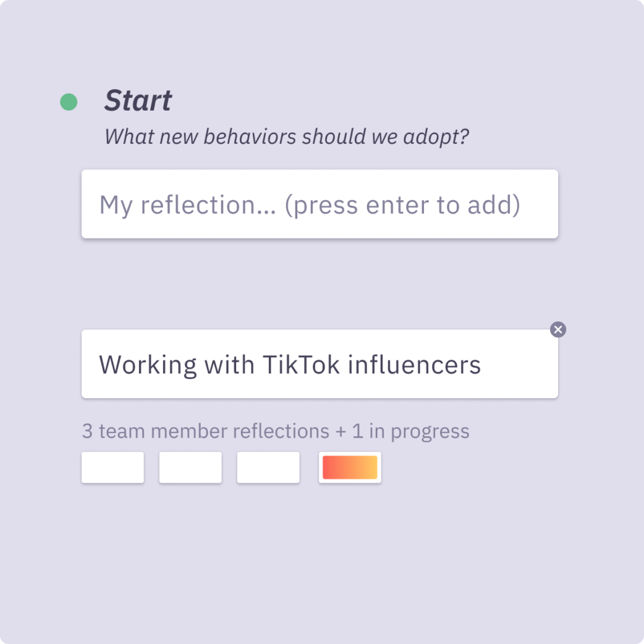This screenshot has width=644, height=644.
Task: Remove the TikTok influencers reflection
Action: [x=558, y=329]
